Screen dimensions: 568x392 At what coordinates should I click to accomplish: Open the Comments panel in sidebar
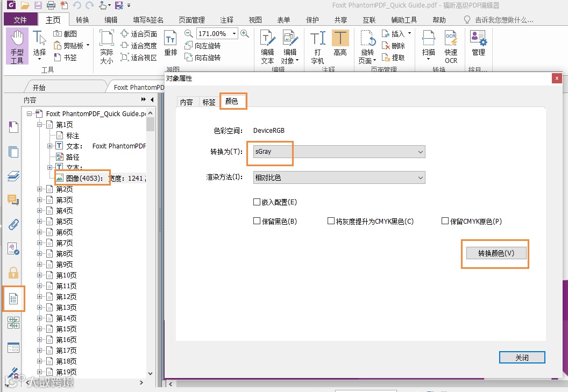pyautogui.click(x=13, y=199)
